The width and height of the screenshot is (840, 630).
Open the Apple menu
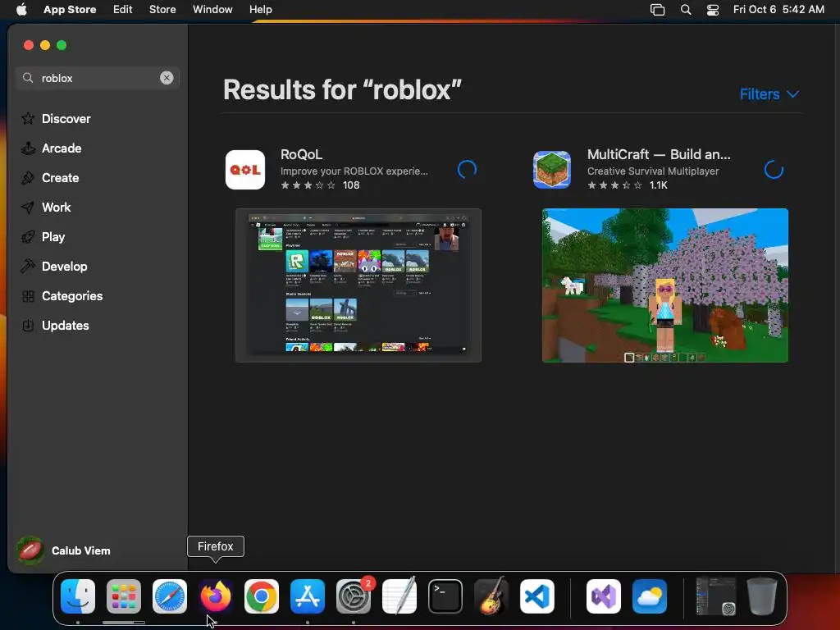(x=21, y=10)
